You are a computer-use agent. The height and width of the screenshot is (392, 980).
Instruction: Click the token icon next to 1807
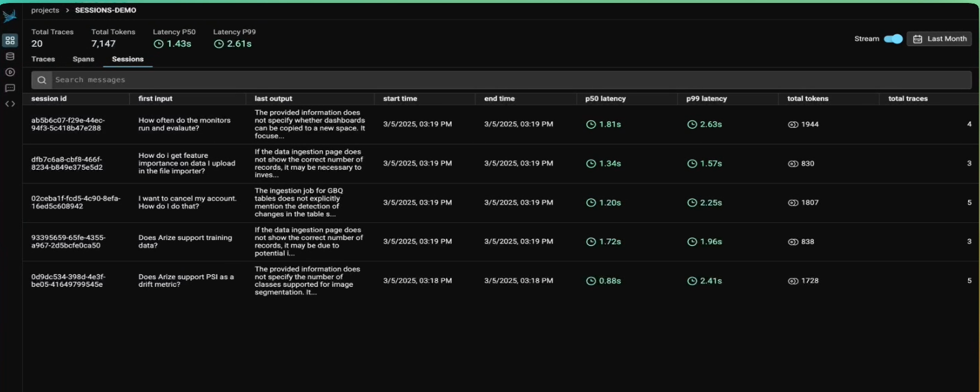(793, 202)
